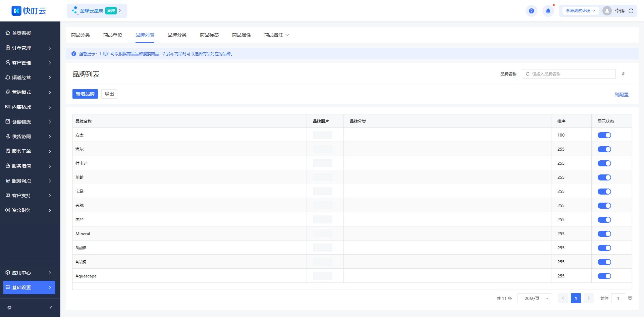644x317 pixels.
Task: Click the 客户管理 person icon
Action: [x=8, y=62]
